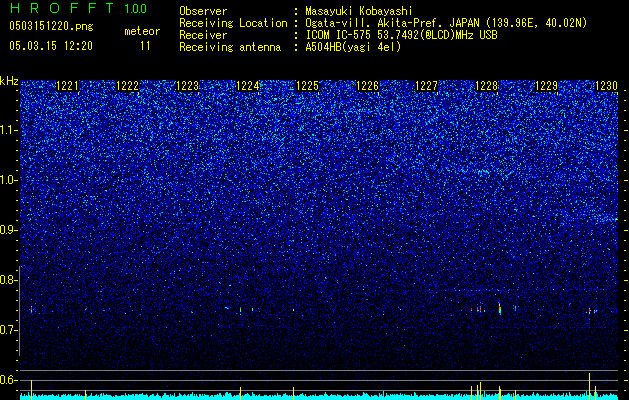Screen dimensions: 629x400
Task: Click the meteor label
Action: [x=142, y=31]
